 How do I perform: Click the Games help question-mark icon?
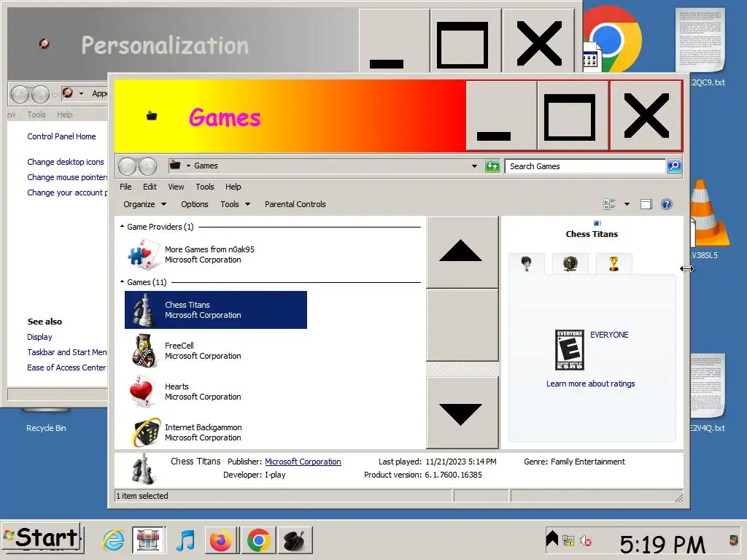pyautogui.click(x=667, y=204)
